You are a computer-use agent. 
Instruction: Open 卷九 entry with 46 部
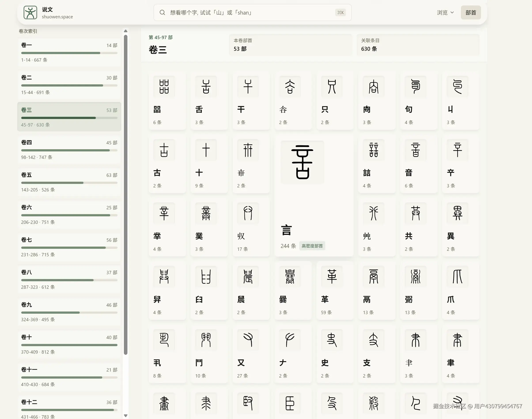(x=69, y=311)
